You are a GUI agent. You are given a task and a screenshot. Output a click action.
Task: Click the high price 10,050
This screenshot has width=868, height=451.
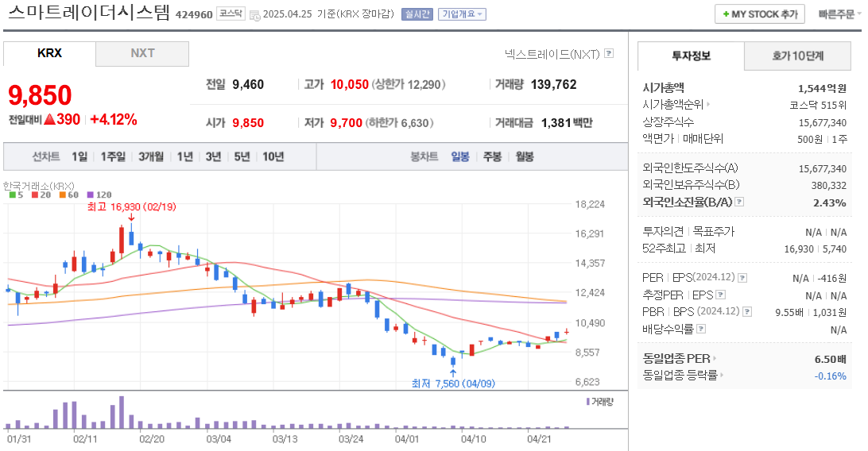349,84
